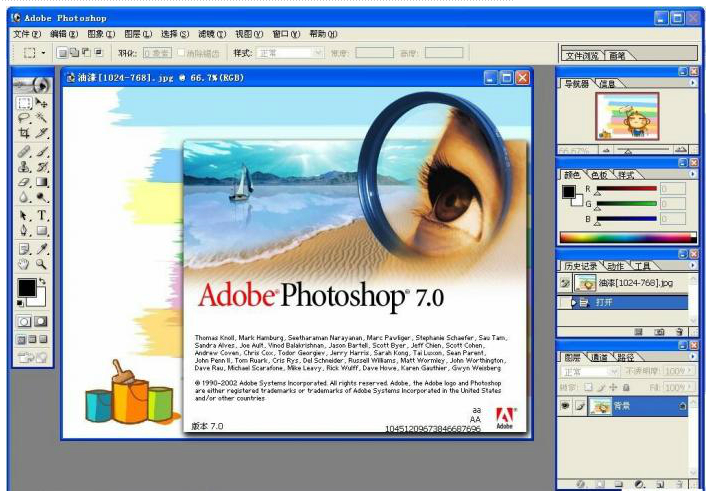This screenshot has height=500, width=724.
Task: Open the 样式 style dropdown in options bar
Action: point(290,52)
